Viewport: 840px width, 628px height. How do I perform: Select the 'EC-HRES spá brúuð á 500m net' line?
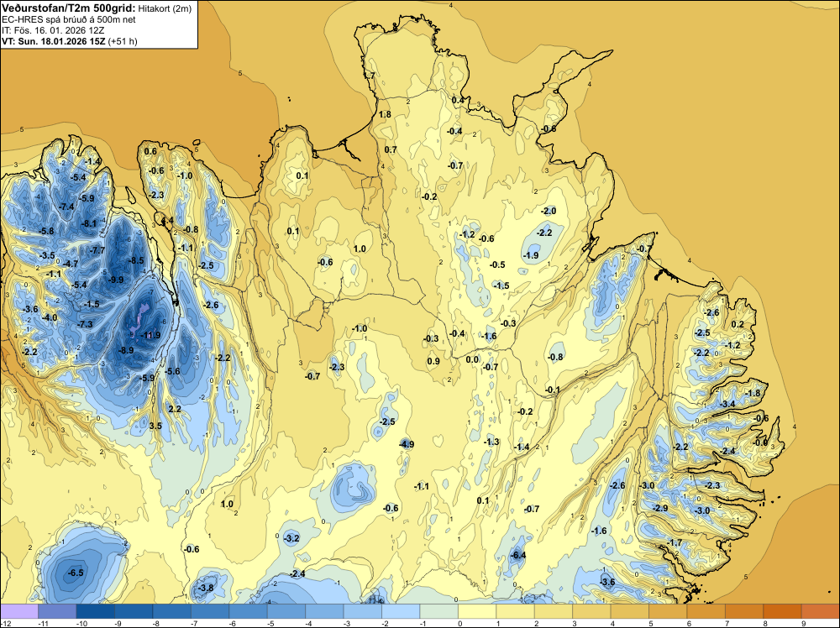point(69,19)
